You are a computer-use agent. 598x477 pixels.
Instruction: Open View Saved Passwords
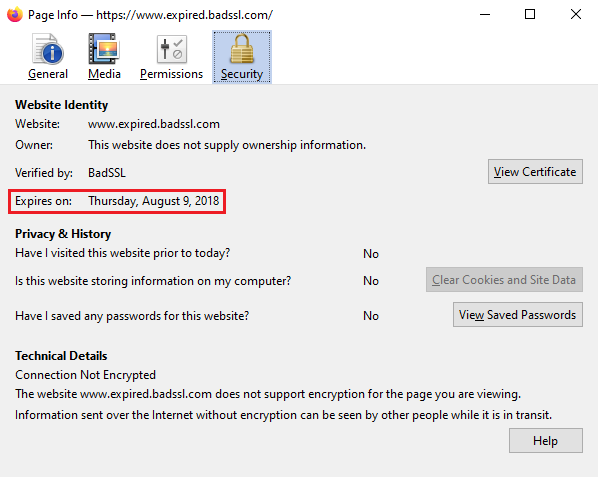(518, 315)
